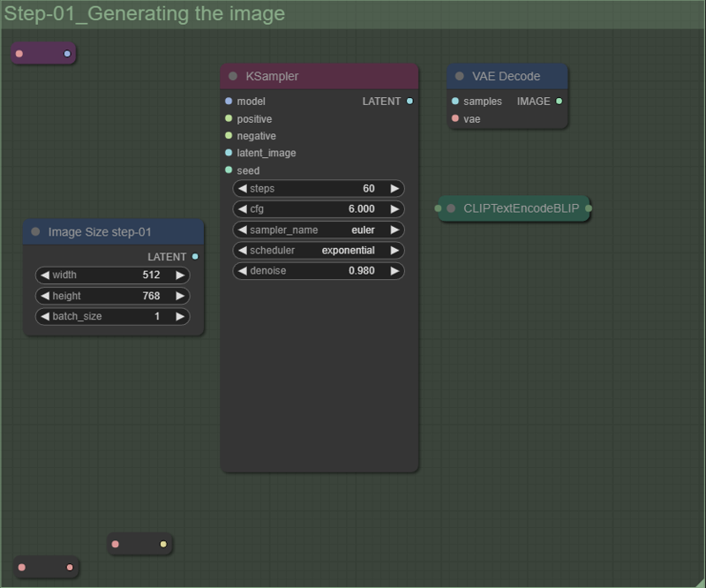The height and width of the screenshot is (588, 706).
Task: Increase width with the right arrow
Action: pyautogui.click(x=180, y=275)
